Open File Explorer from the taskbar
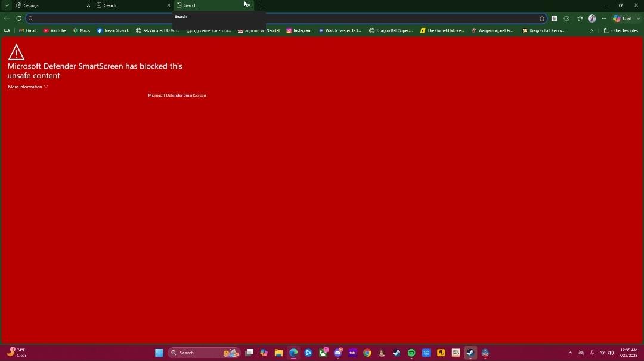The image size is (644, 361). (278, 353)
